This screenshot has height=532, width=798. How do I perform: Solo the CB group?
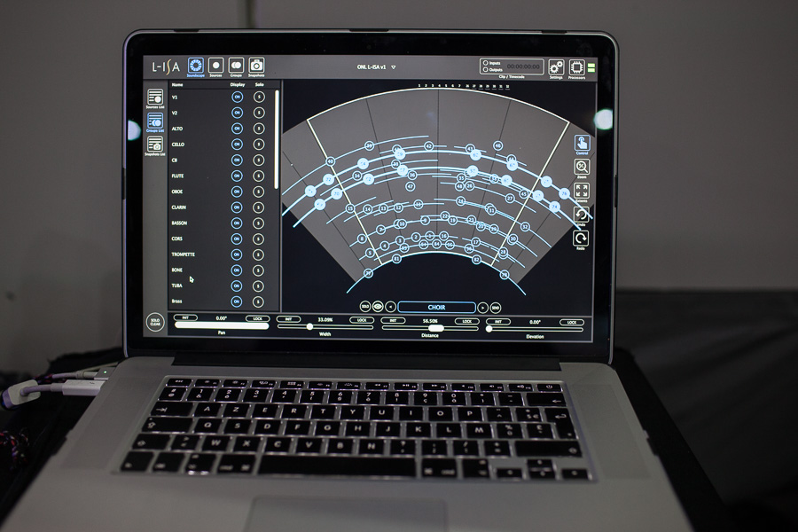click(x=259, y=160)
